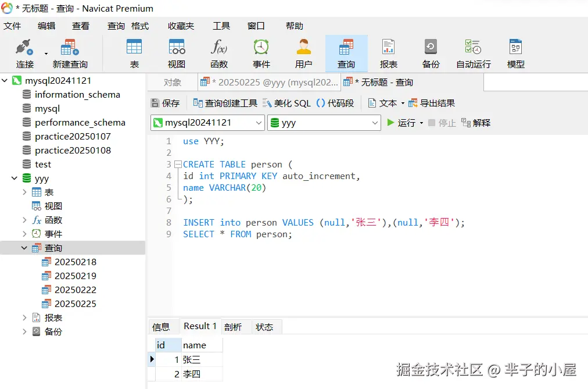
Task: Click the 解释 explain button
Action: click(476, 123)
